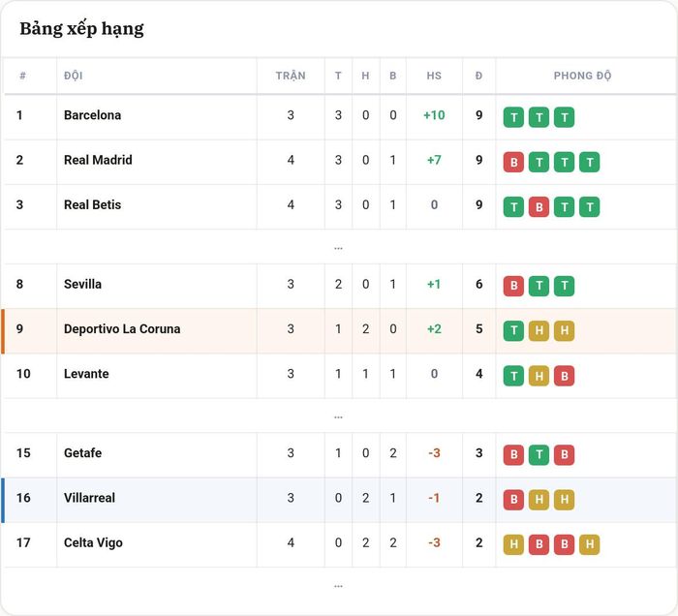Expand hidden rows between Real Betis and Sevilla
The image size is (678, 616).
coord(338,248)
